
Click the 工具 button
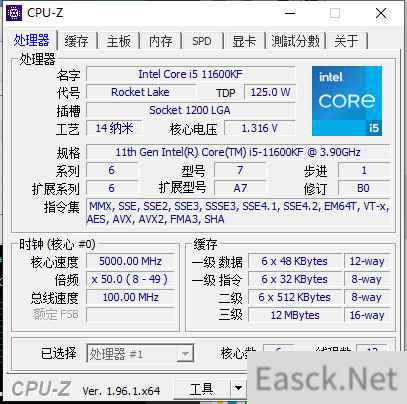point(202,389)
